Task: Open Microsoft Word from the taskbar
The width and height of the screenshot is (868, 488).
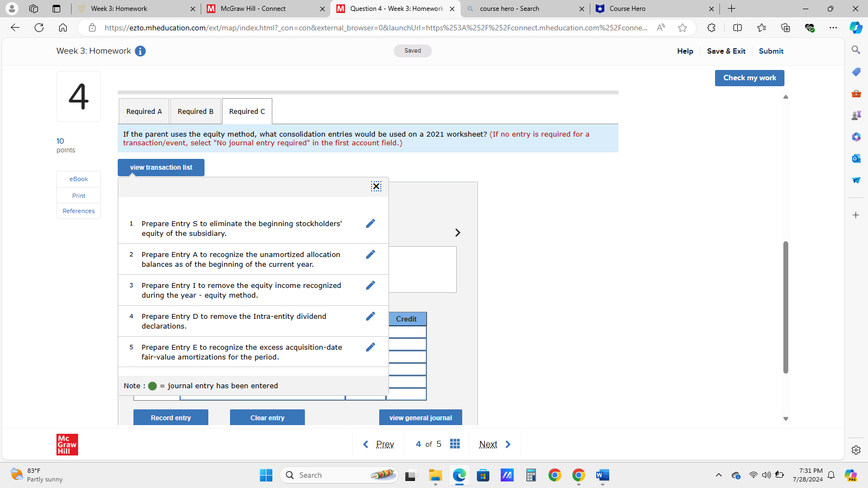Action: [603, 476]
